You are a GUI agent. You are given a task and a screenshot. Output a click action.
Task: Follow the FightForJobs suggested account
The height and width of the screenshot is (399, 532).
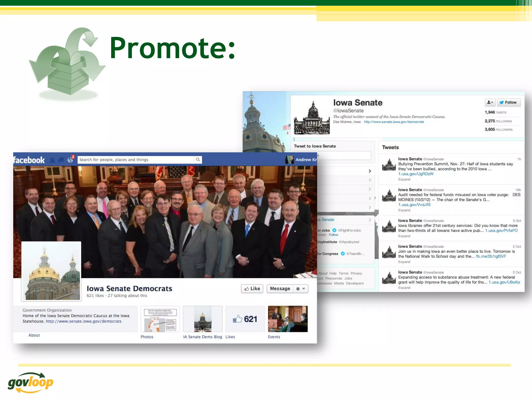(x=334, y=235)
